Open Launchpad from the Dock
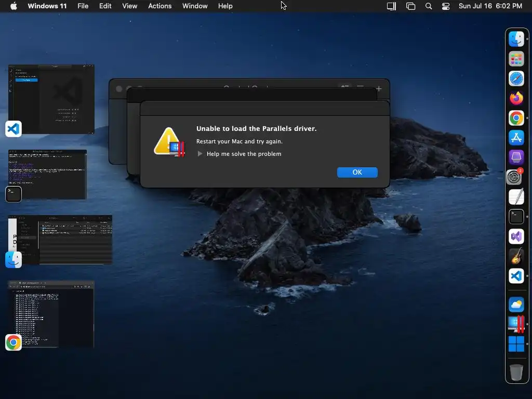The image size is (532, 399). click(x=516, y=59)
